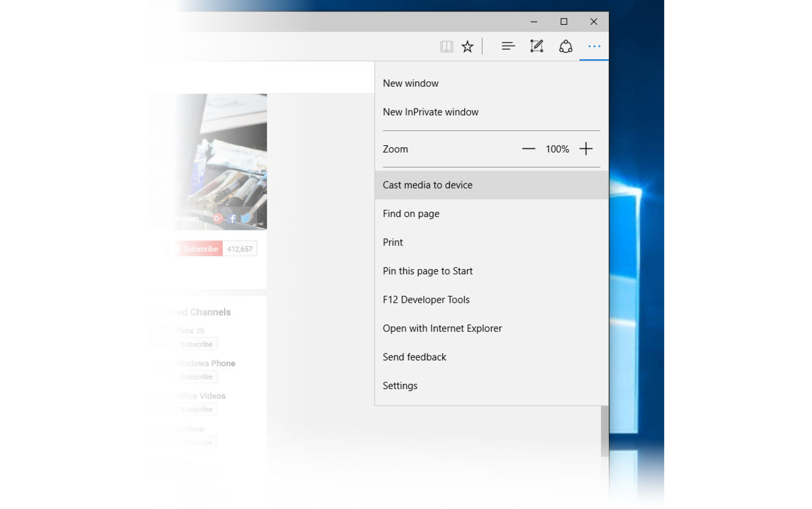
Task: Decrease zoom with the minus button
Action: point(528,149)
